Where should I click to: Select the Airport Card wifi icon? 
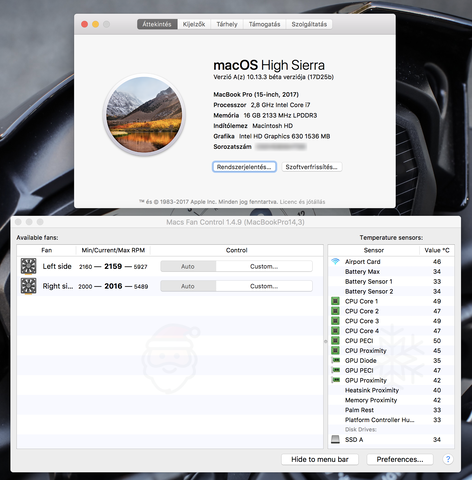(335, 261)
